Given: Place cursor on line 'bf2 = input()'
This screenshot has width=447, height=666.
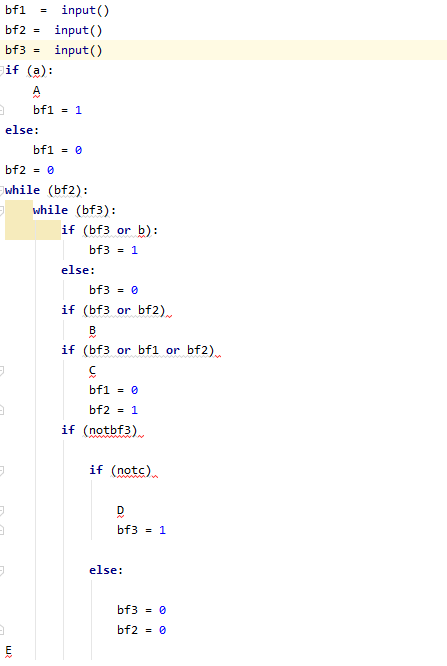Looking at the screenshot, I should click(x=54, y=30).
